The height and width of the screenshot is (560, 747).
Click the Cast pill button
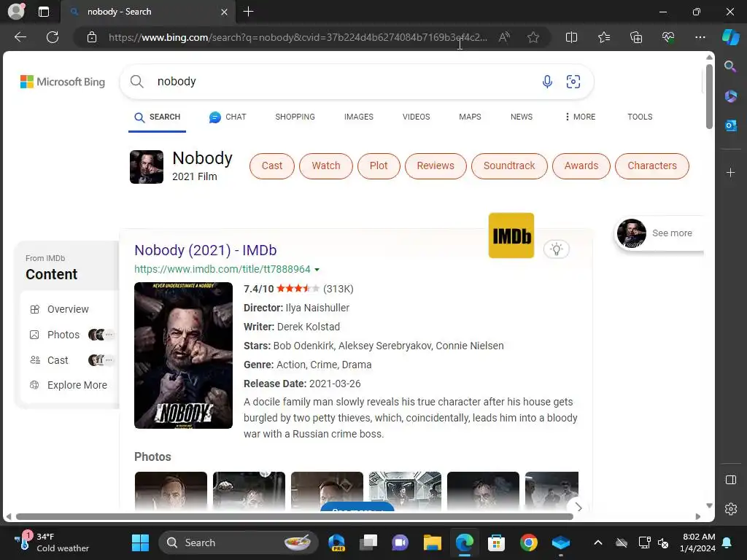click(272, 166)
